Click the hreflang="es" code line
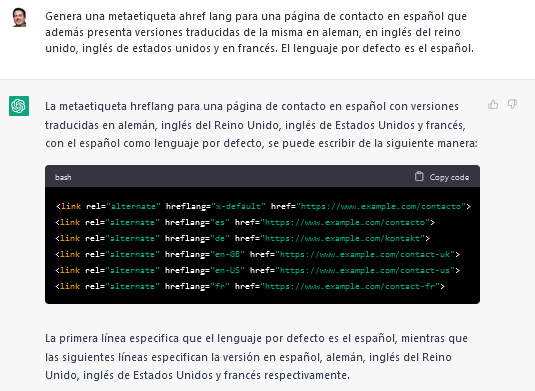The image size is (535, 391). point(245,222)
